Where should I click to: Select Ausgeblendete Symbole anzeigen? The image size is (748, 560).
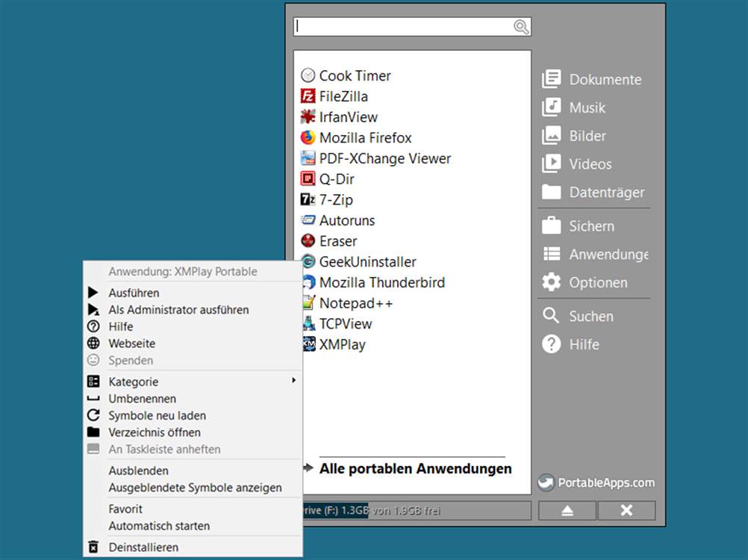click(193, 488)
